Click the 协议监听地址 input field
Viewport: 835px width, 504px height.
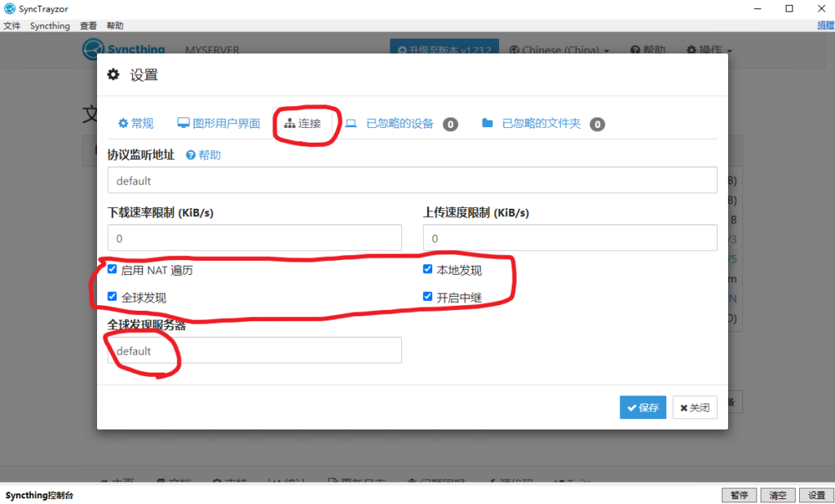412,180
